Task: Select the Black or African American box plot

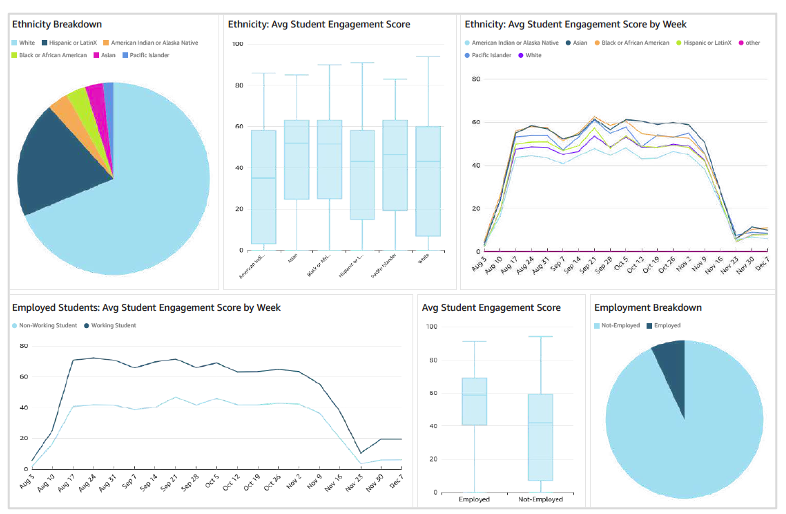Action: 330,159
